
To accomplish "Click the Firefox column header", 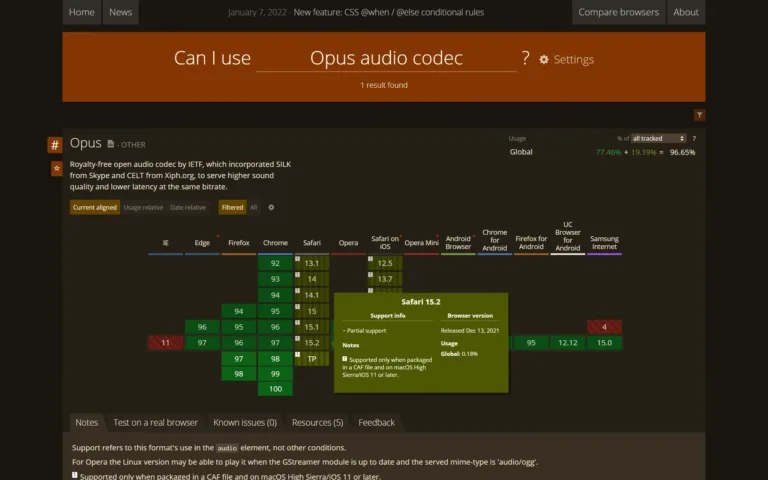I will (239, 243).
